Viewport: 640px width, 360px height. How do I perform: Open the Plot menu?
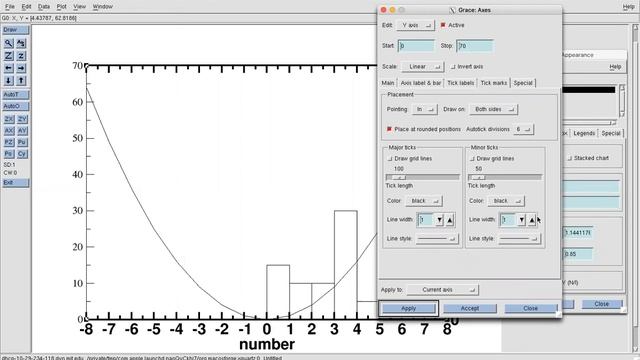tap(62, 7)
